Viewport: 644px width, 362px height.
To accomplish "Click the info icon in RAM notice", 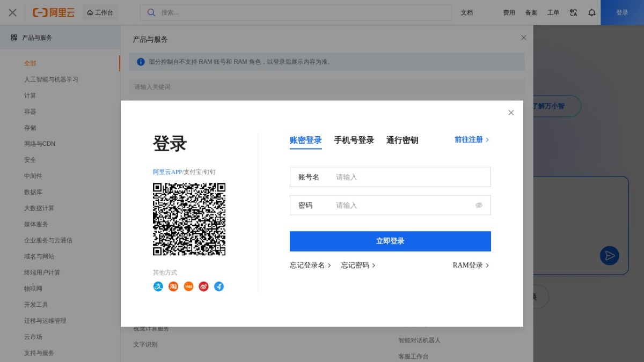I will [141, 62].
